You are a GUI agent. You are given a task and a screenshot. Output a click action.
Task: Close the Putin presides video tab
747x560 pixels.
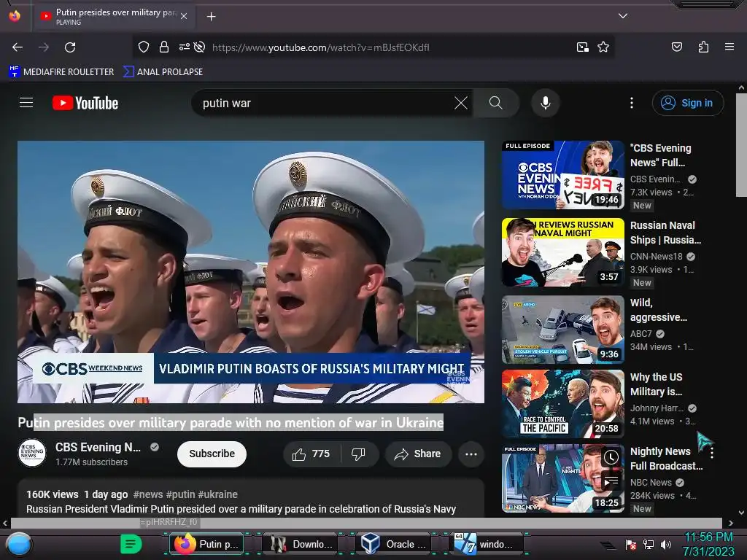(x=184, y=16)
